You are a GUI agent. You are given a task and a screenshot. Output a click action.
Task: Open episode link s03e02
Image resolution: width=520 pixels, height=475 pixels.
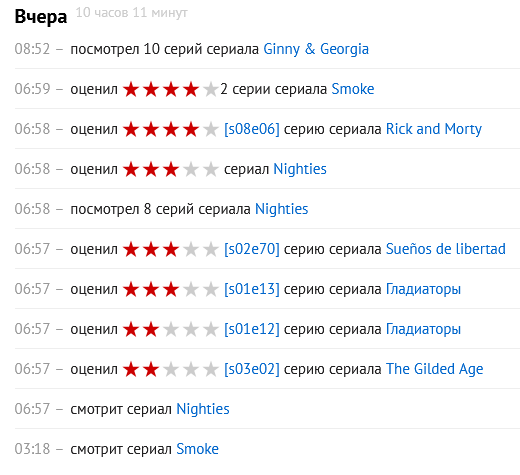[252, 369]
